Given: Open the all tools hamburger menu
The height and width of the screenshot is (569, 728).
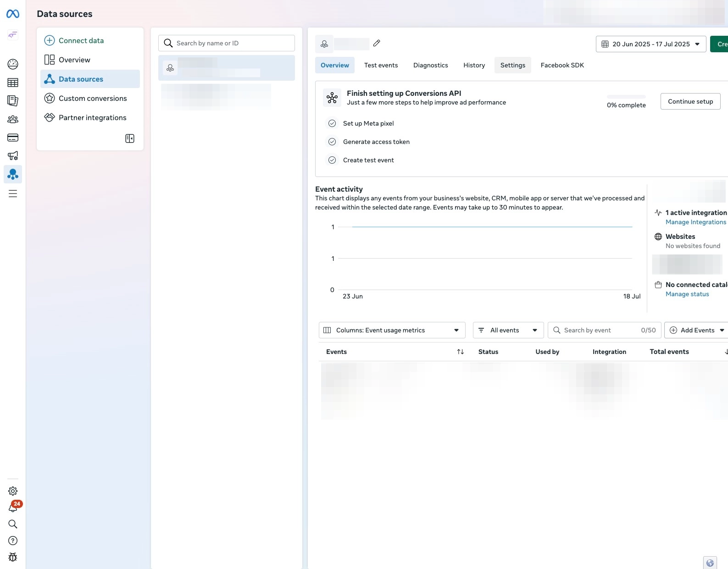Looking at the screenshot, I should [13, 193].
